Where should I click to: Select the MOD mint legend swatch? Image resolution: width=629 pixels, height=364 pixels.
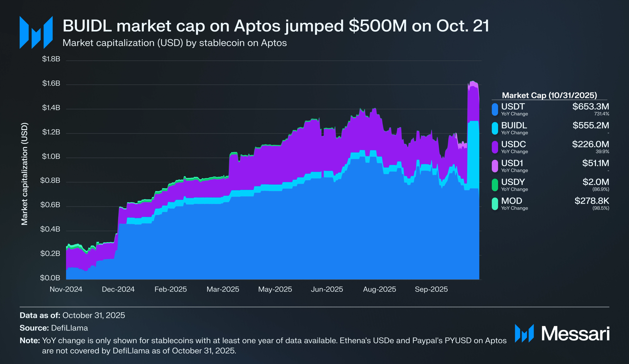[495, 204]
